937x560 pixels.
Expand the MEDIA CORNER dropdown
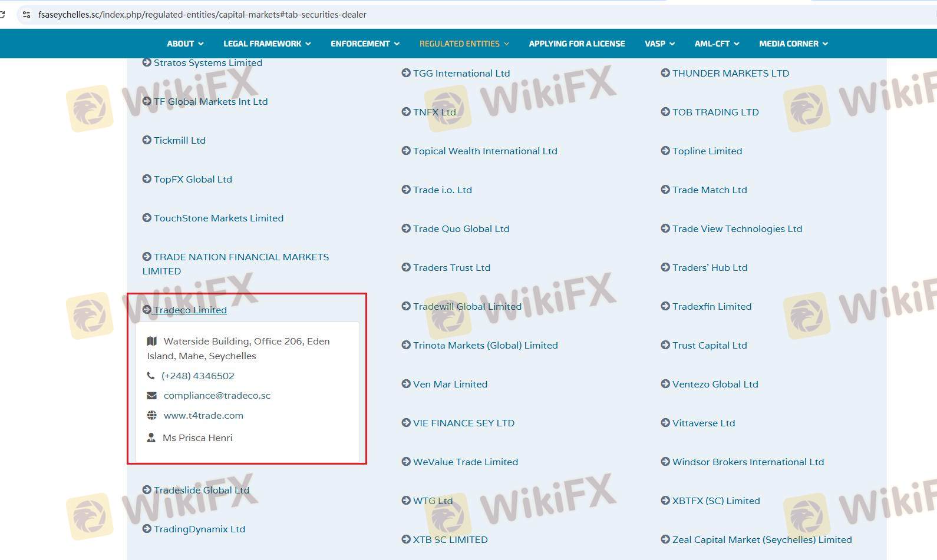tap(793, 44)
